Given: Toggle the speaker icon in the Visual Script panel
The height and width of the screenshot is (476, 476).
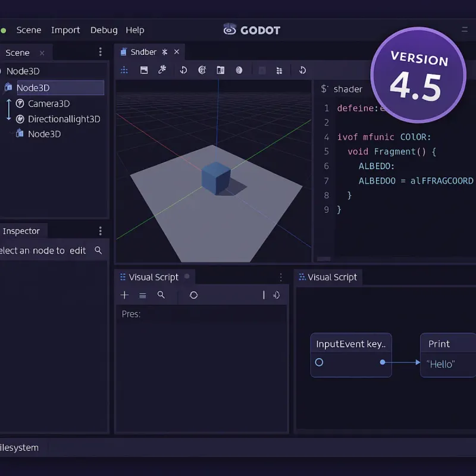Looking at the screenshot, I should click(x=276, y=295).
